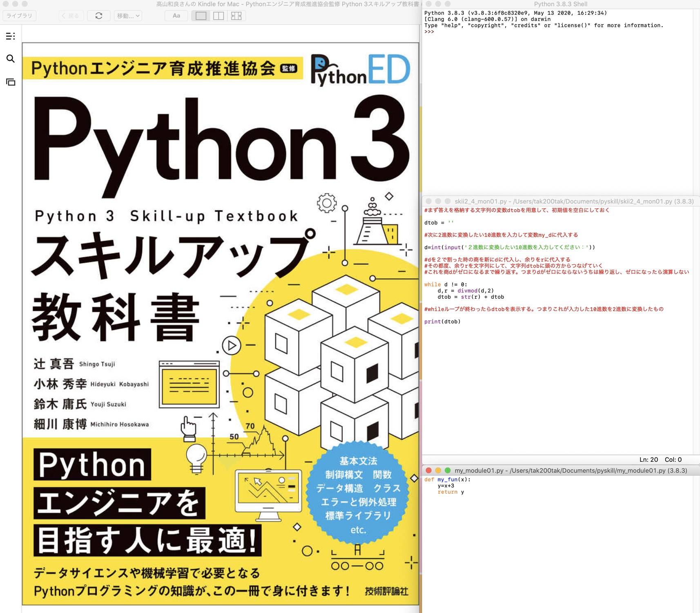Open the Kindle table of contents icon
Screen dimensions: 700x613
point(11,36)
